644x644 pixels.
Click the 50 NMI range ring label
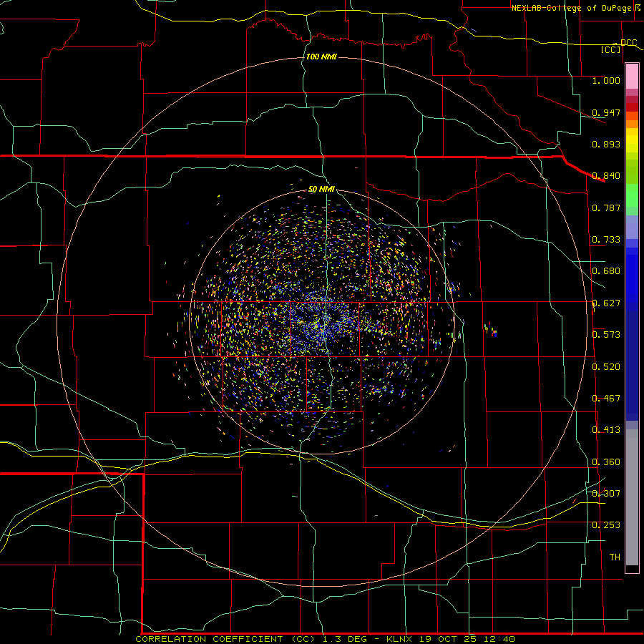coord(321,189)
